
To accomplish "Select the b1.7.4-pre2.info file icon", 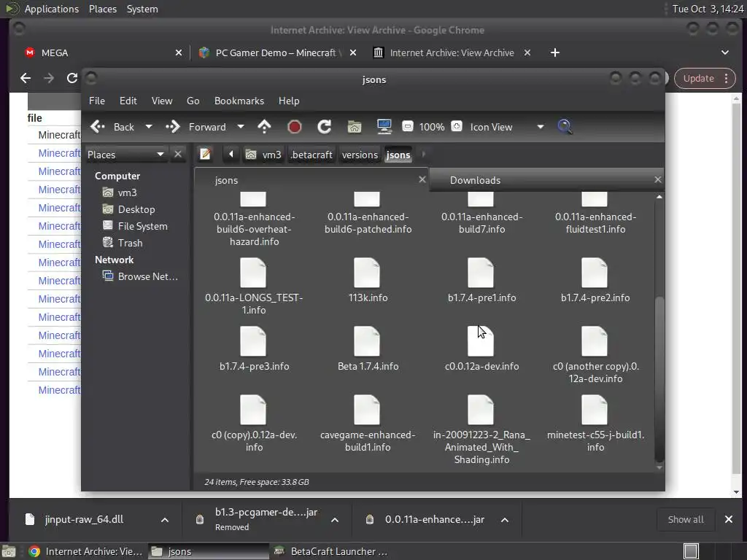I will pos(595,273).
